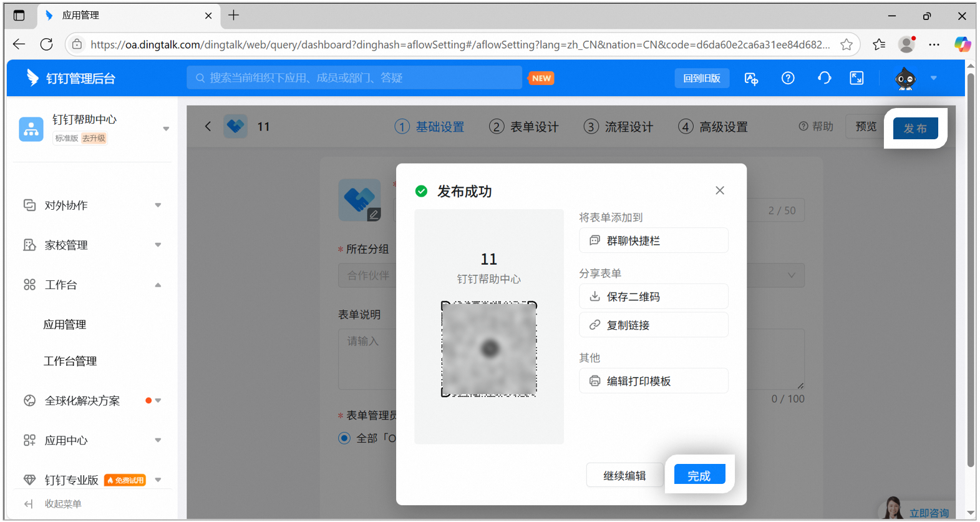The image size is (980, 522).
Task: Open the browser favorites list icon
Action: [x=879, y=44]
